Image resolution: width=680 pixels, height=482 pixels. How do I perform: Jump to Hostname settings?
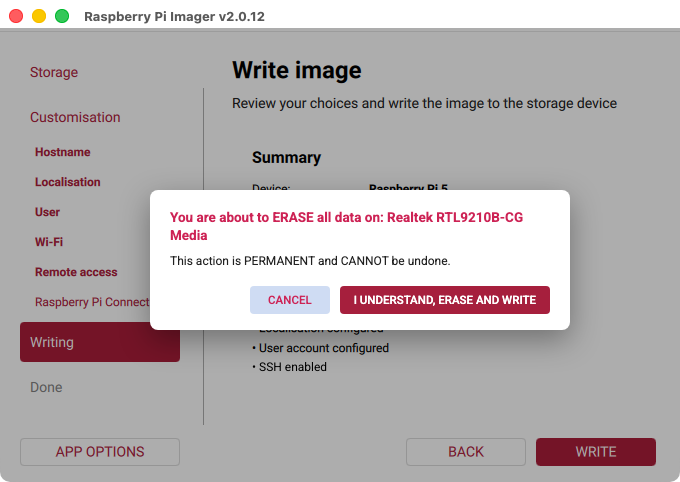click(62, 152)
